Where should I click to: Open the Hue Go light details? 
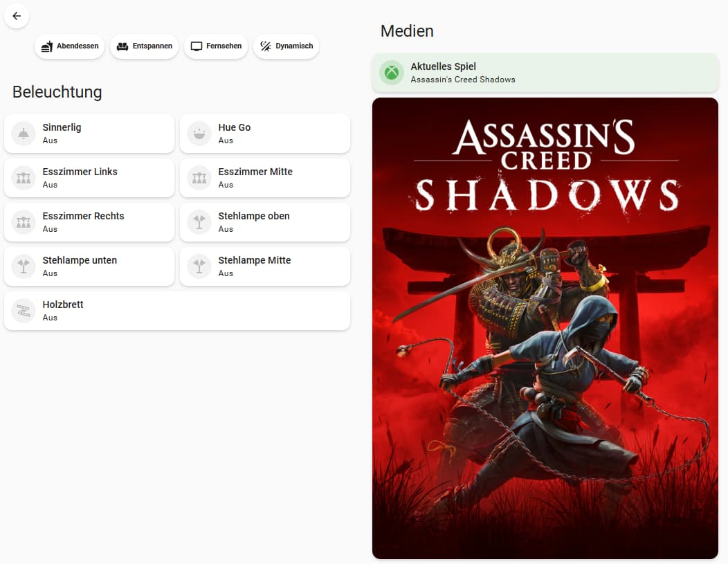tap(277, 134)
